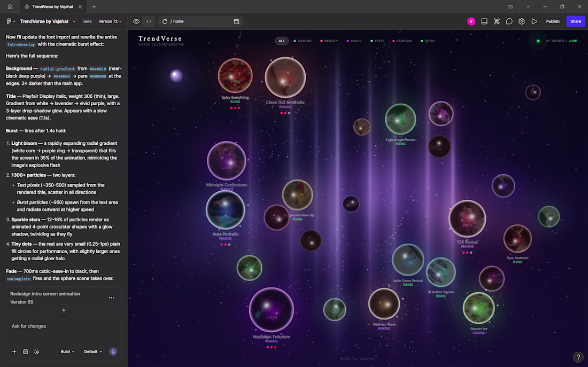Open the tab list chevron in the title bar
Viewport: 588px width, 367px height.
coord(528,6)
